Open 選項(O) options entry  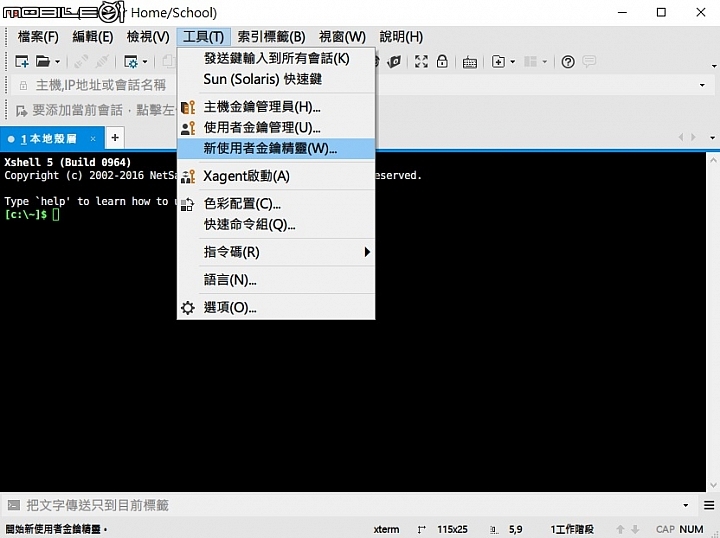(276, 307)
